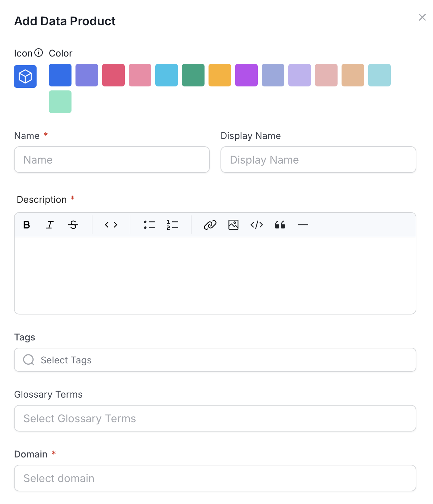The image size is (433, 504).
Task: Add a block quote
Action: click(x=280, y=225)
